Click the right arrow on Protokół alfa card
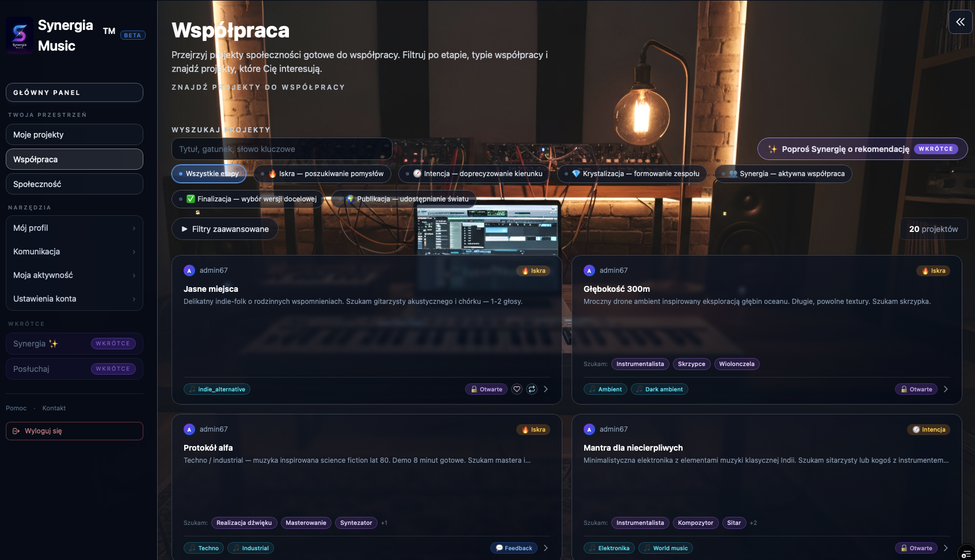The width and height of the screenshot is (975, 560). point(546,548)
